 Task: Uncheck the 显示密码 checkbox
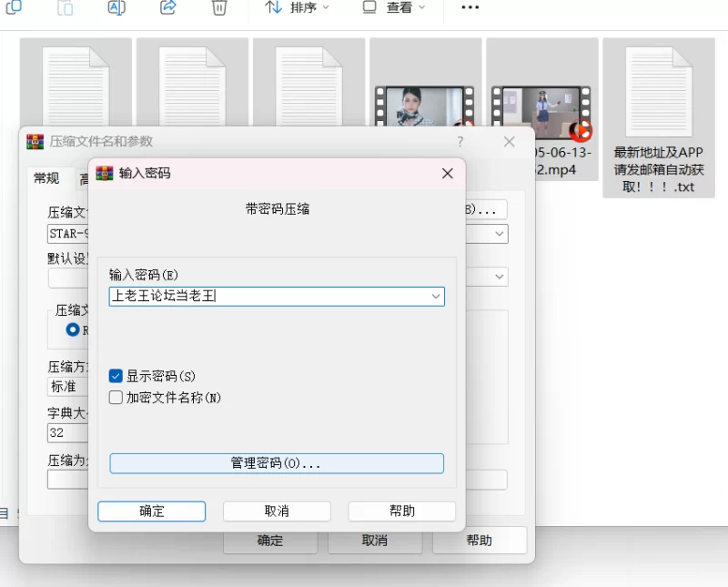click(x=116, y=376)
